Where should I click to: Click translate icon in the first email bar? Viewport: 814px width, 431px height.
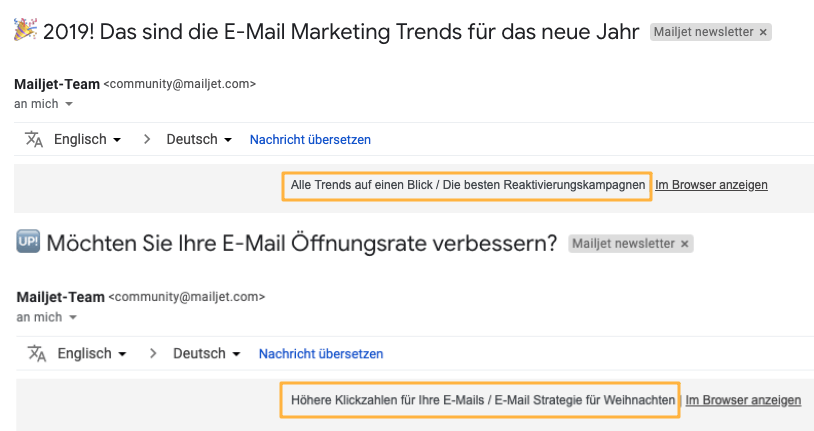point(34,139)
